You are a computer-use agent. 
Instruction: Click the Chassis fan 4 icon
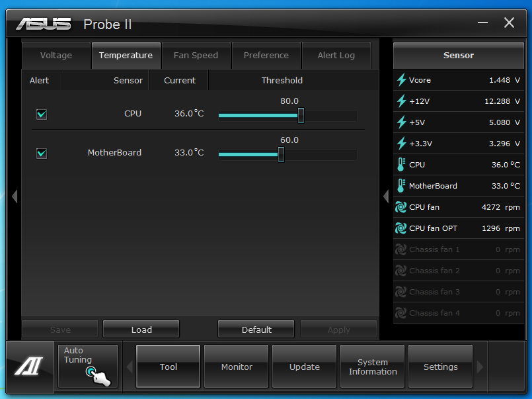point(400,313)
